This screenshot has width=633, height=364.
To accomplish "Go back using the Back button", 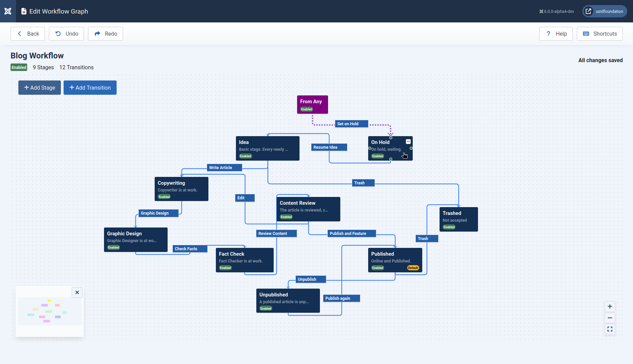I will [x=28, y=34].
